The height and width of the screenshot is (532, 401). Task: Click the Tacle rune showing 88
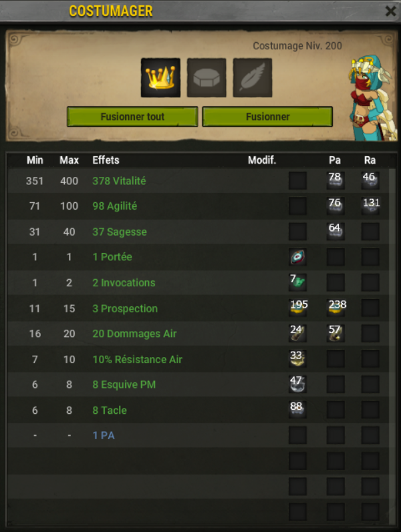click(297, 410)
